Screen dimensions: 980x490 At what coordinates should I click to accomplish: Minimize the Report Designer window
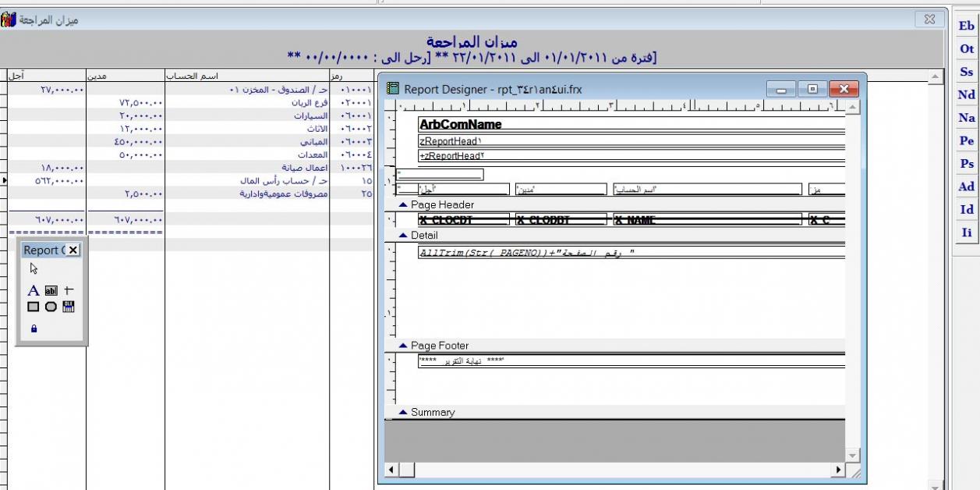(x=783, y=89)
